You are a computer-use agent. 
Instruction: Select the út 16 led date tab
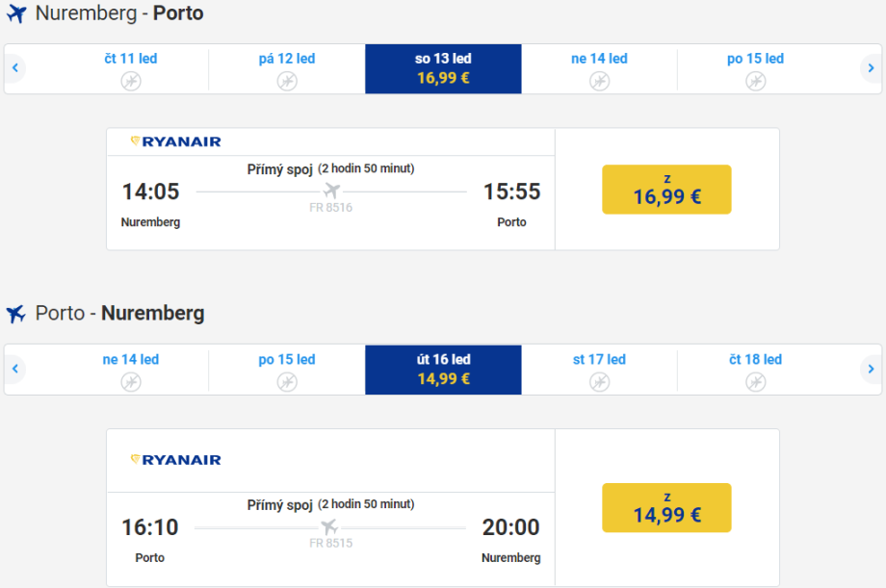tap(443, 370)
